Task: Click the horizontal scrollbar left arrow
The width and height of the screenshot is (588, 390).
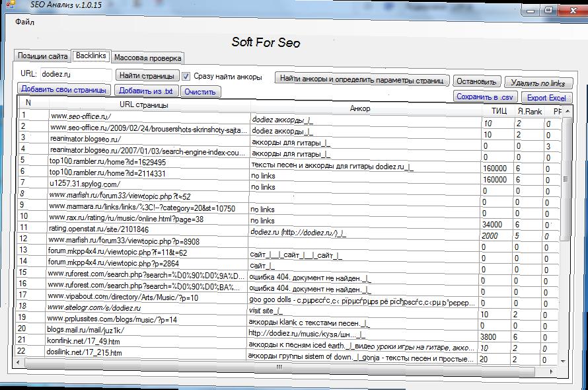Action: point(18,362)
